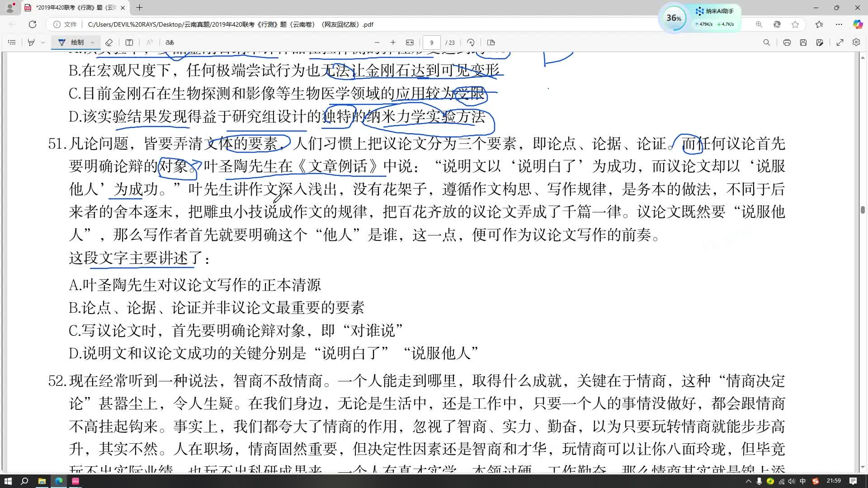Open browser Settings and more menu
868x488 pixels.
[x=839, y=24]
